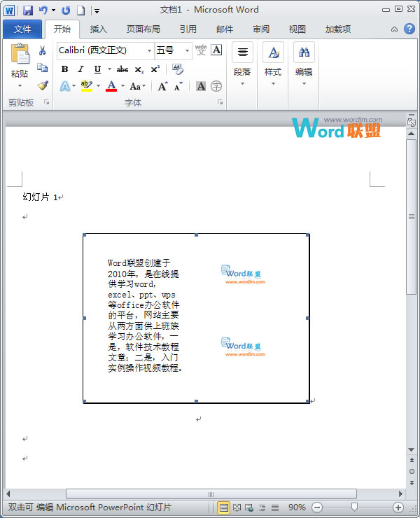Screen dimensions: 420x518
Task: Undo the last action
Action: (x=43, y=10)
